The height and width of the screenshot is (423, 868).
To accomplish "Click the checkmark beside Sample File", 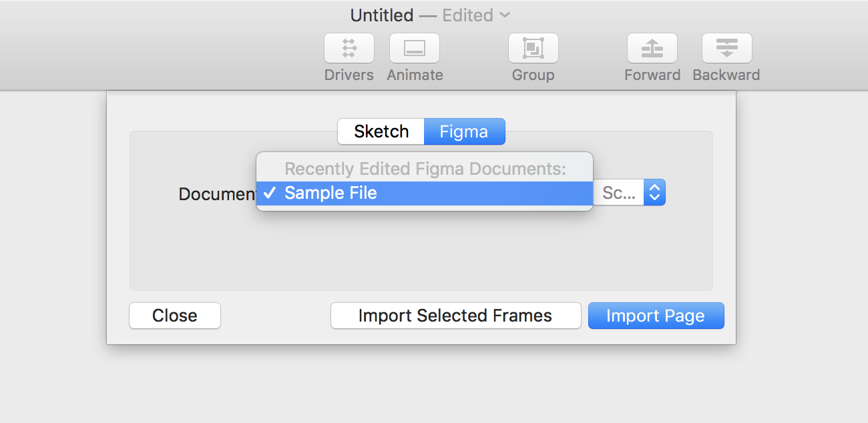I will [270, 193].
